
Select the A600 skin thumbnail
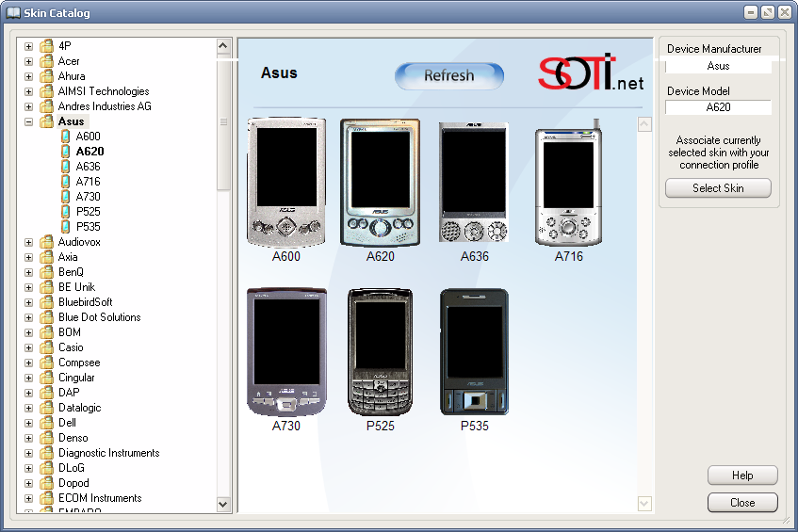click(x=286, y=183)
